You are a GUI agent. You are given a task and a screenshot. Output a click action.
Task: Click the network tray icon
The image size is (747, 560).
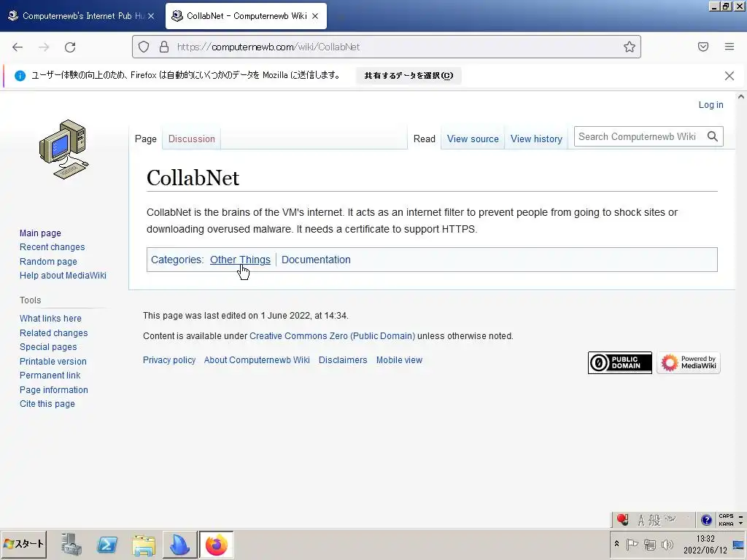coord(650,544)
